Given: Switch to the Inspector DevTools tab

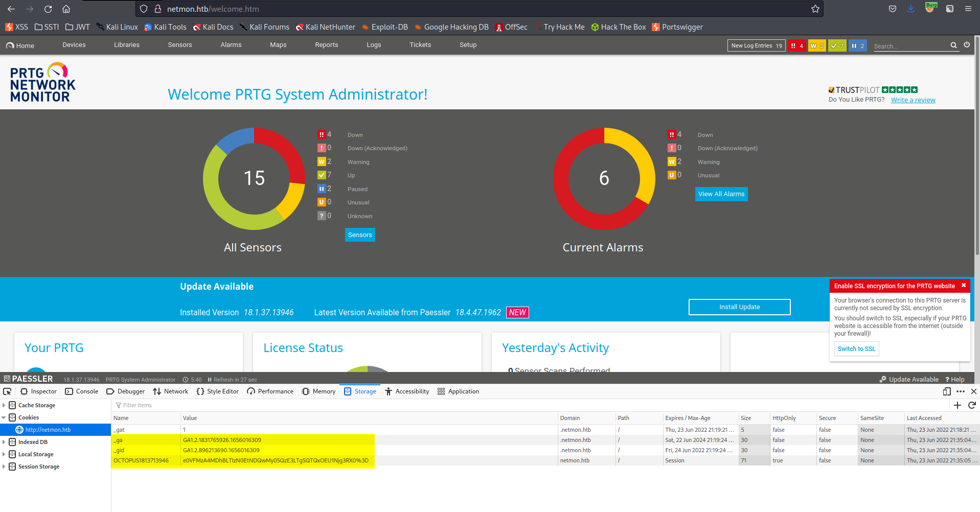Looking at the screenshot, I should (x=38, y=391).
